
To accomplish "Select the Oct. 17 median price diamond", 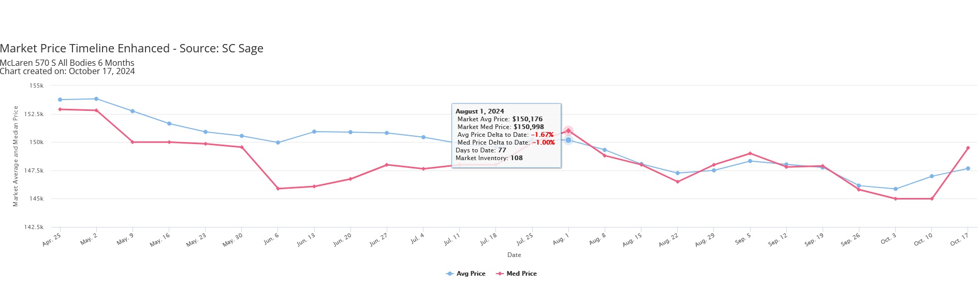I will pyautogui.click(x=968, y=148).
